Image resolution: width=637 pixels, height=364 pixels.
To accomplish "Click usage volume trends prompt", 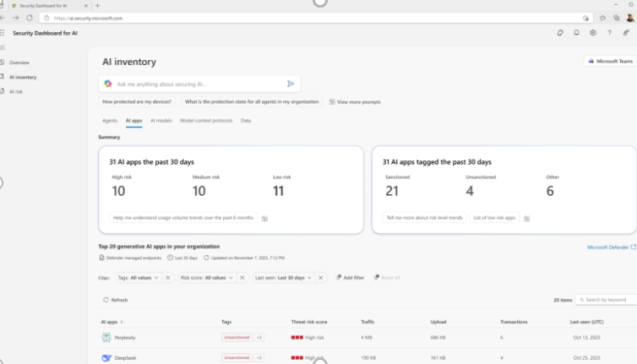I will [183, 218].
